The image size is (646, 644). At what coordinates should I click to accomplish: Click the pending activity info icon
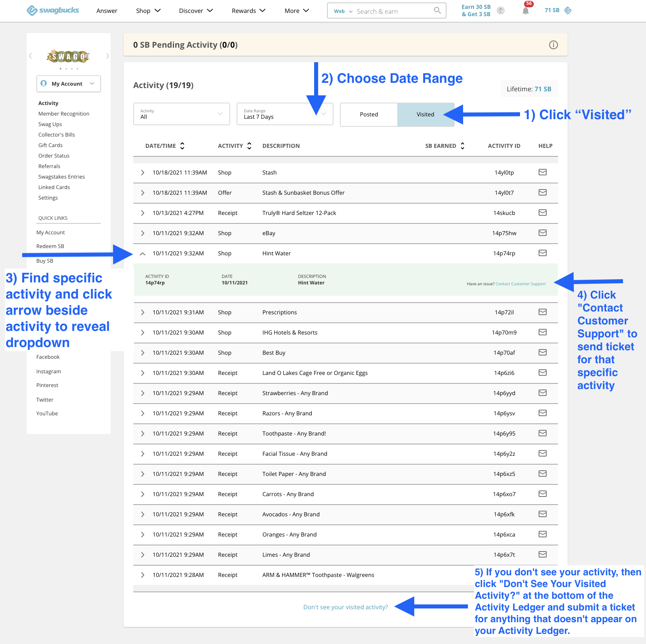[554, 45]
